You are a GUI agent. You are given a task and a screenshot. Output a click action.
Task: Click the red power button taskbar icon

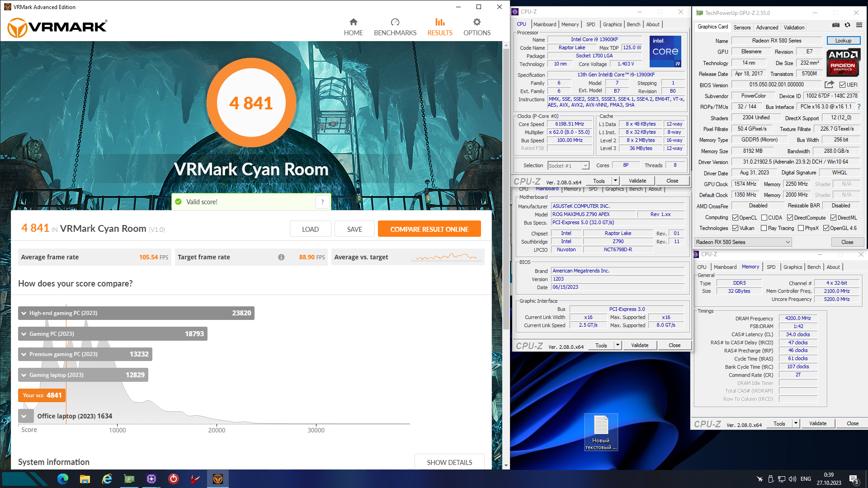click(174, 479)
